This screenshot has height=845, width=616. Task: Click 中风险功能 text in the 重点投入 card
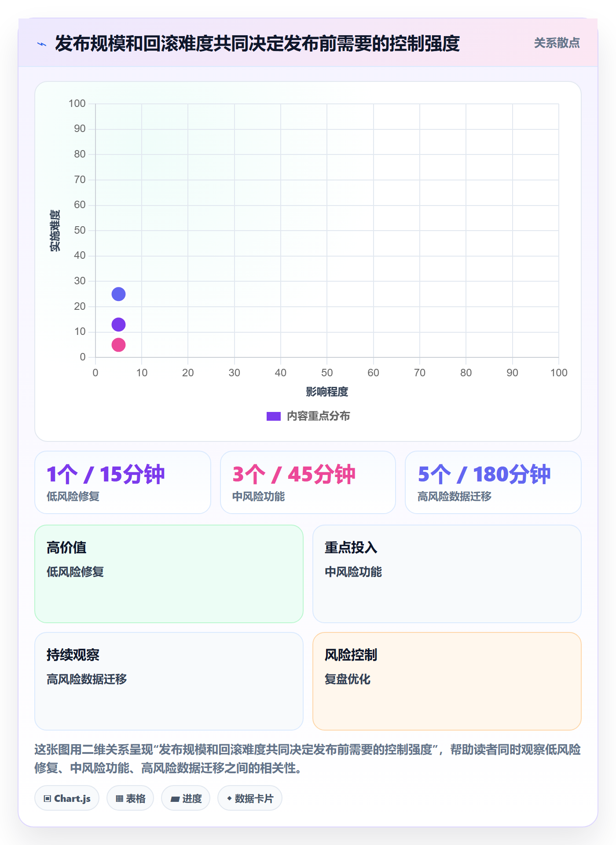coord(353,572)
